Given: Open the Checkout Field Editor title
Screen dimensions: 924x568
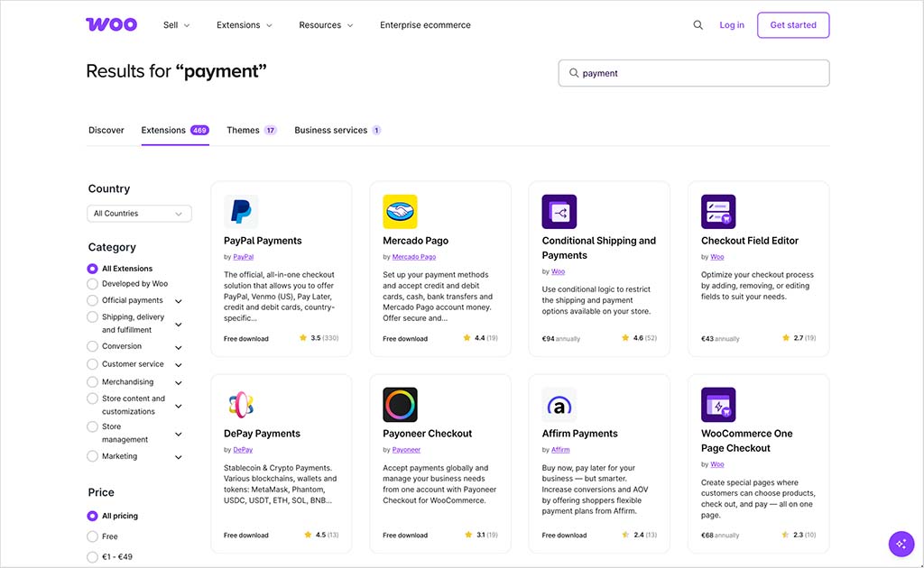Looking at the screenshot, I should 750,240.
